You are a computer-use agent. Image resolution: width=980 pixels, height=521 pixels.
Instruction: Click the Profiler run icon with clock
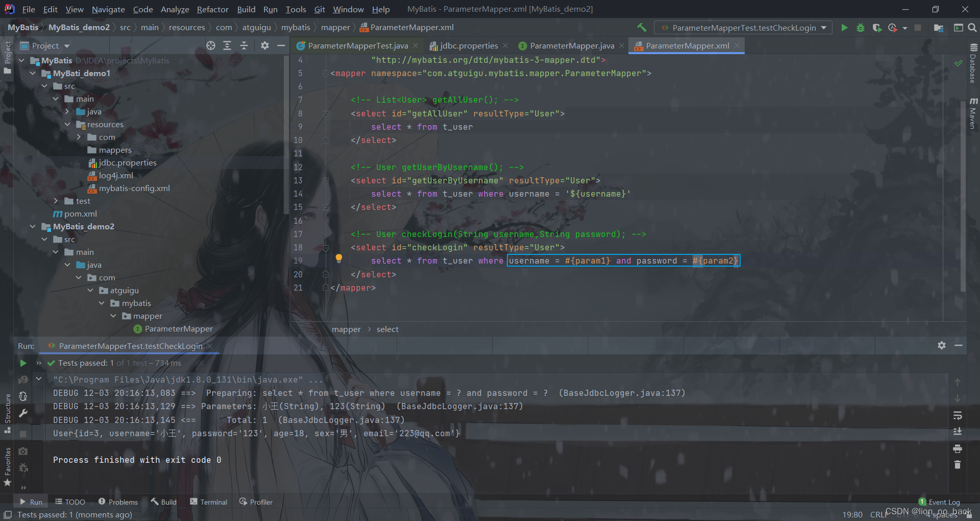pyautogui.click(x=893, y=28)
